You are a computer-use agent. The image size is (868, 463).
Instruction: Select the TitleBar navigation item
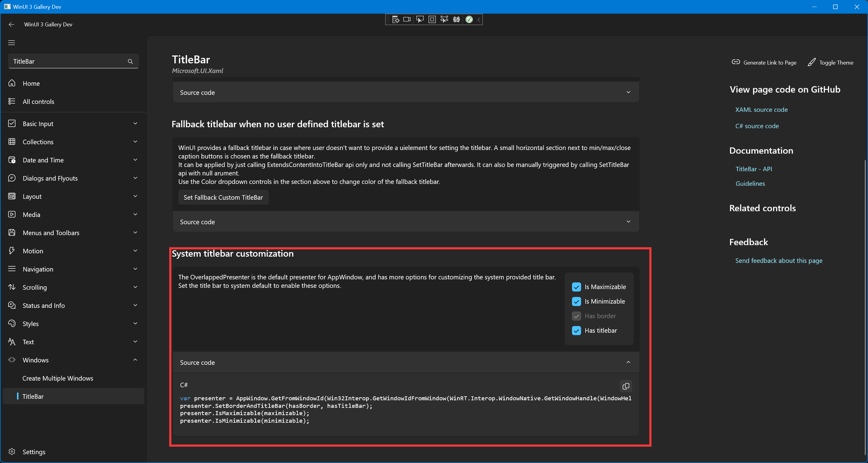click(73, 396)
